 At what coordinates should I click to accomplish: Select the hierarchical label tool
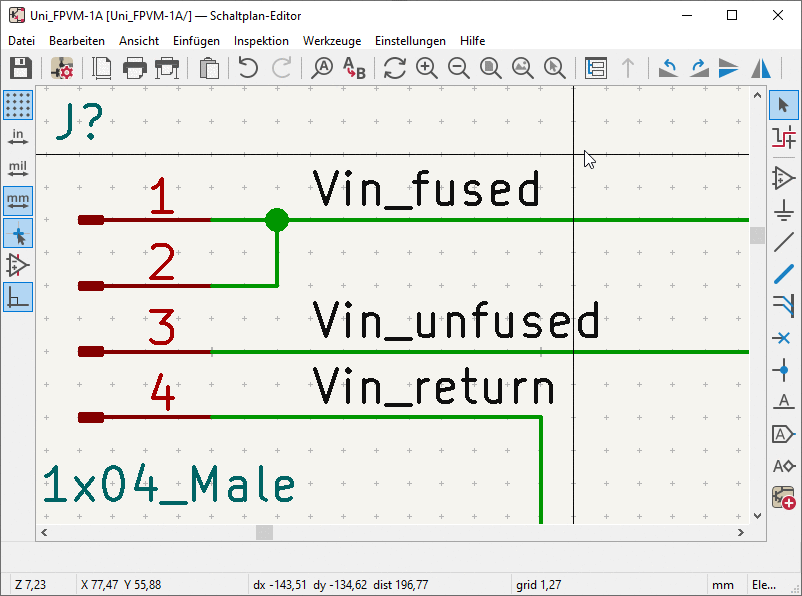(x=784, y=466)
